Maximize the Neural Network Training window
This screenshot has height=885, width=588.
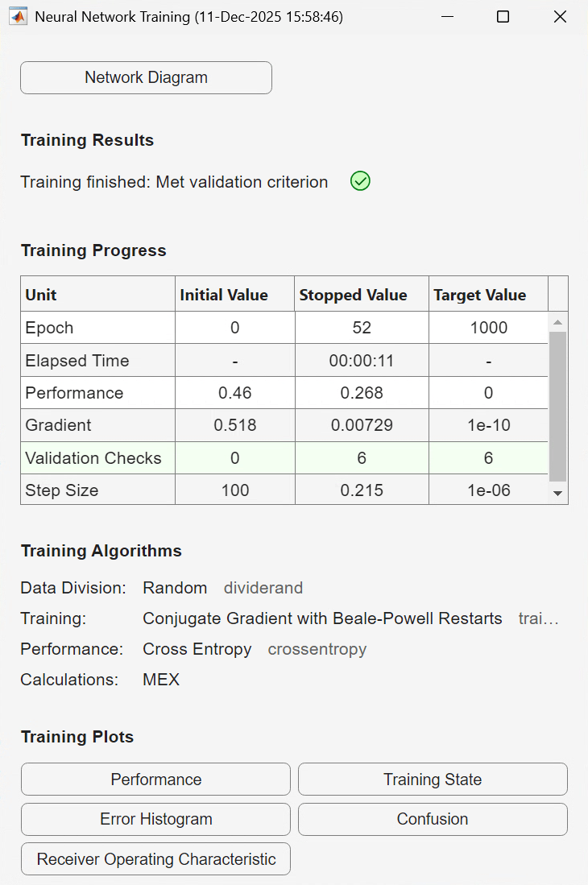(x=503, y=16)
